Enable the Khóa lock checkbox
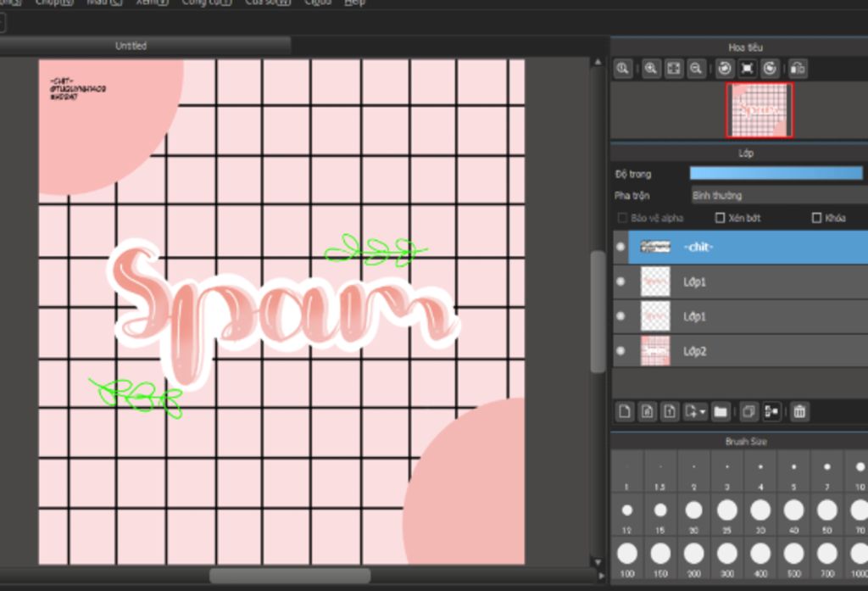The image size is (868, 591). [816, 218]
